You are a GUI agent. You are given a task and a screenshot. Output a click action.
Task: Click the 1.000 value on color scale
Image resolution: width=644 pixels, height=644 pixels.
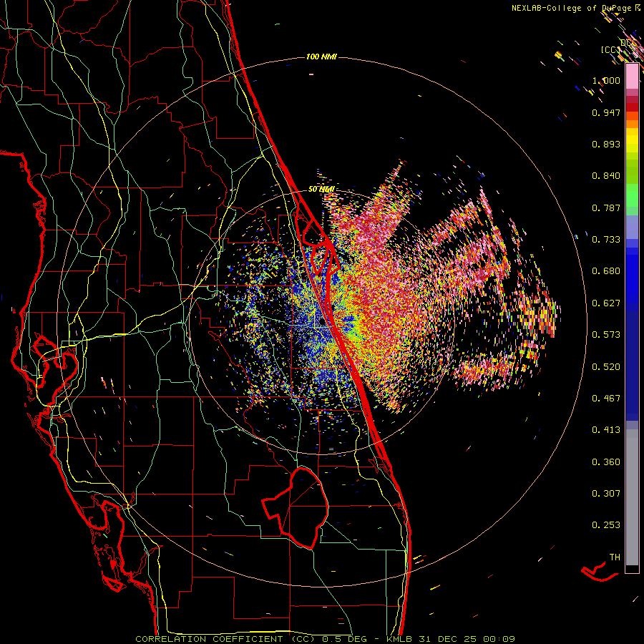coord(606,80)
